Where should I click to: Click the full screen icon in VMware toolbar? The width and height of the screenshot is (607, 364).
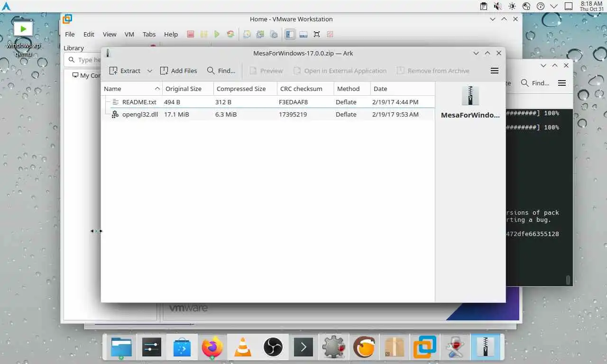pos(317,34)
